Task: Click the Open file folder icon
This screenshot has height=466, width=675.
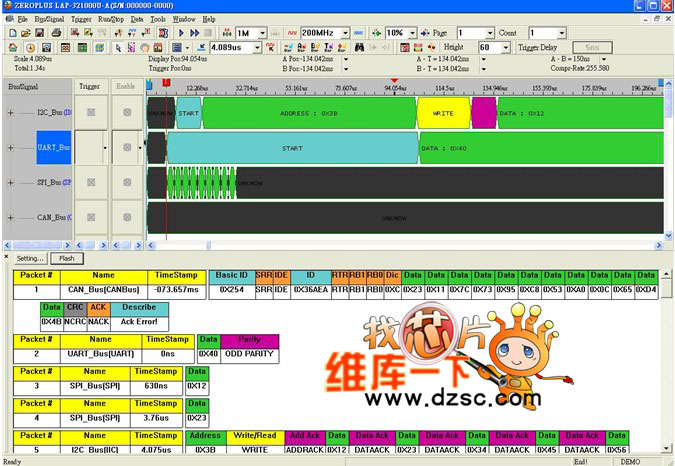Action: (26, 33)
